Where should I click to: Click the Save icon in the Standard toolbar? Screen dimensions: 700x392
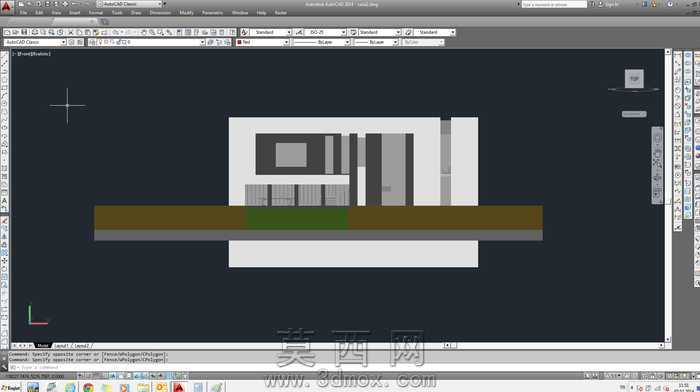pos(25,32)
